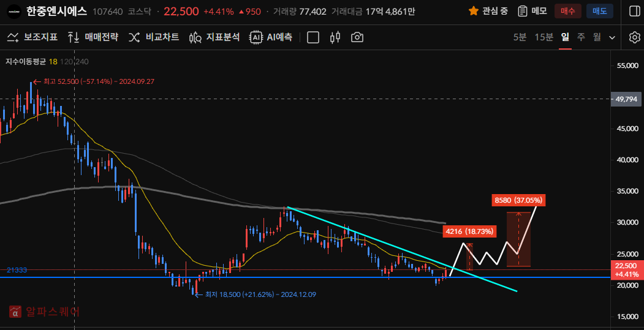
Task: Click the 매수 buy button
Action: [x=567, y=11]
